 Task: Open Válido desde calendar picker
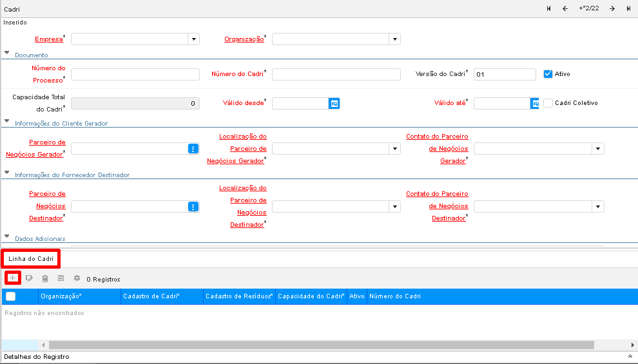point(334,103)
